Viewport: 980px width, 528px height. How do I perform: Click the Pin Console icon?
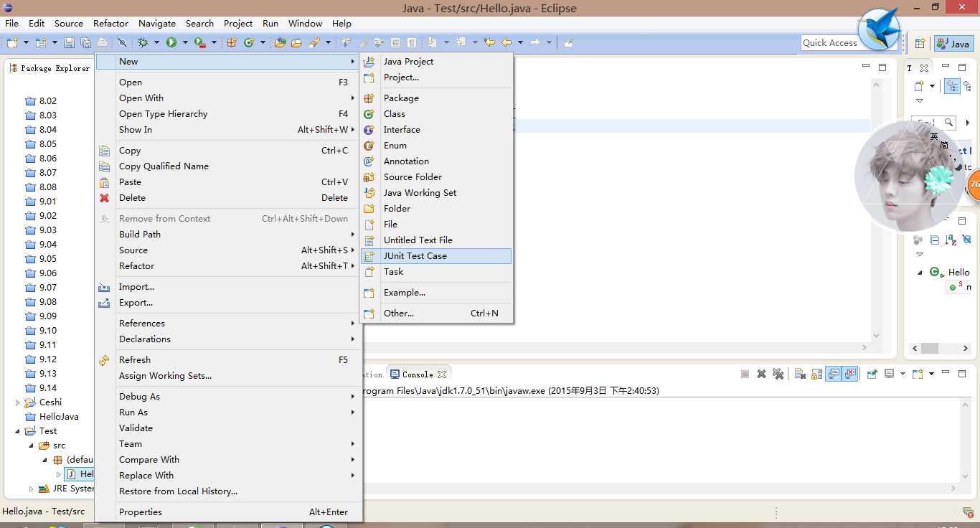[872, 374]
